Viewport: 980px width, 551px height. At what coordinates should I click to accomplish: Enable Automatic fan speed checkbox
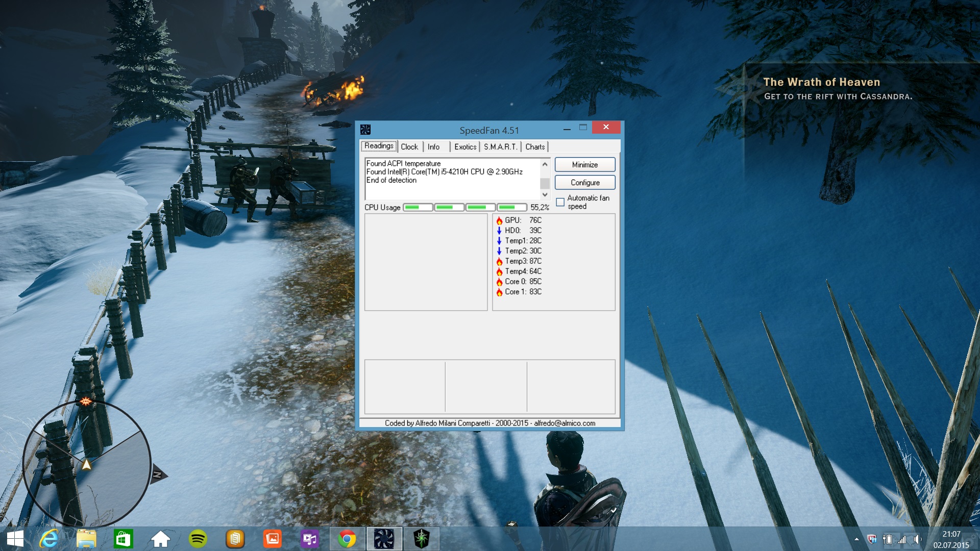point(560,202)
